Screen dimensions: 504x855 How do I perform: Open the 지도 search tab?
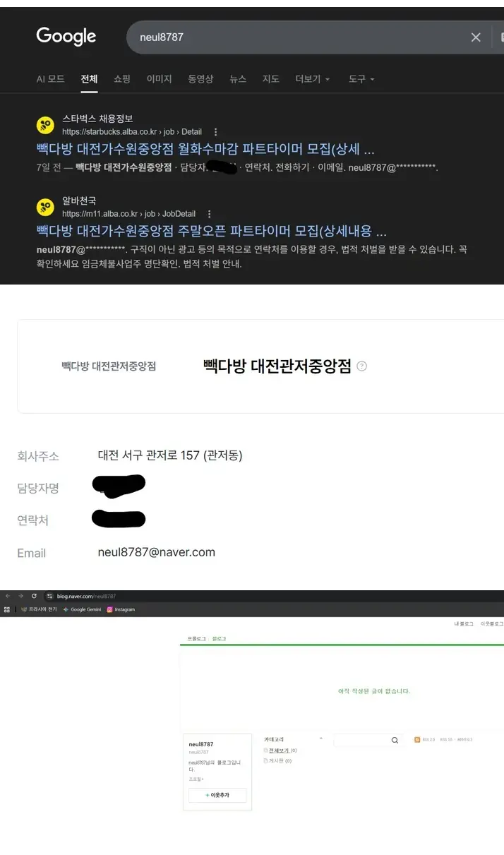(271, 79)
